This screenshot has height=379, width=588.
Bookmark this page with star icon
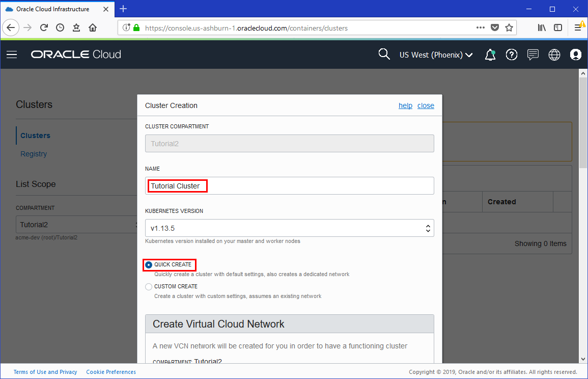pyautogui.click(x=509, y=28)
